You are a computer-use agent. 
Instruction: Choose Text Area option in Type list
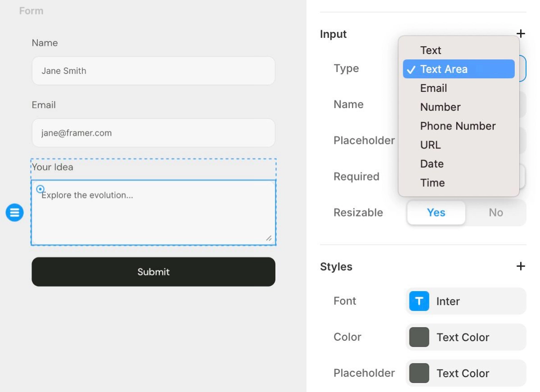click(x=459, y=69)
